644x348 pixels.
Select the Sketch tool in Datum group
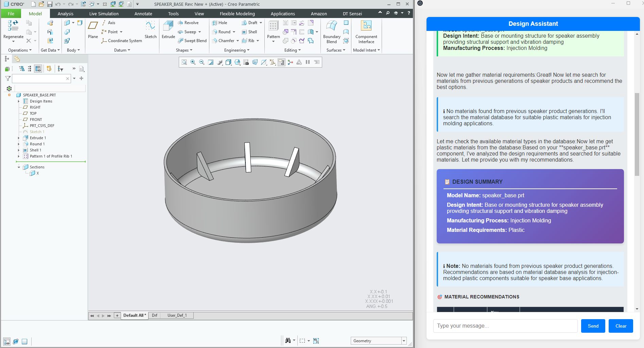pyautogui.click(x=150, y=26)
